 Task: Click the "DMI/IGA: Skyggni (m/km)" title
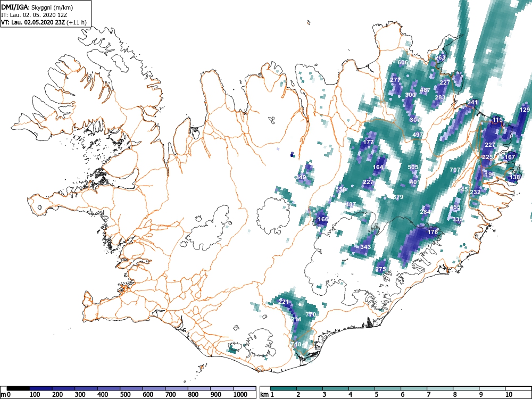37,7
